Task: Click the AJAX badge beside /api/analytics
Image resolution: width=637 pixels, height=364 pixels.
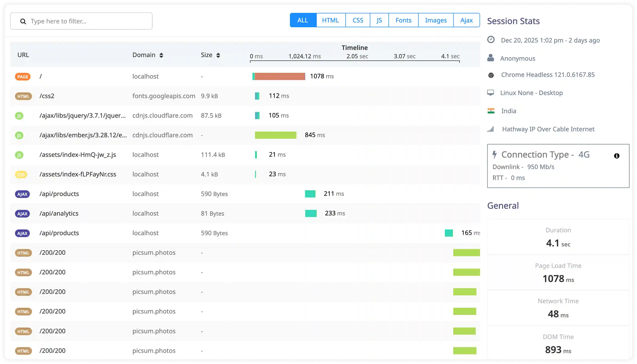Action: (22, 214)
